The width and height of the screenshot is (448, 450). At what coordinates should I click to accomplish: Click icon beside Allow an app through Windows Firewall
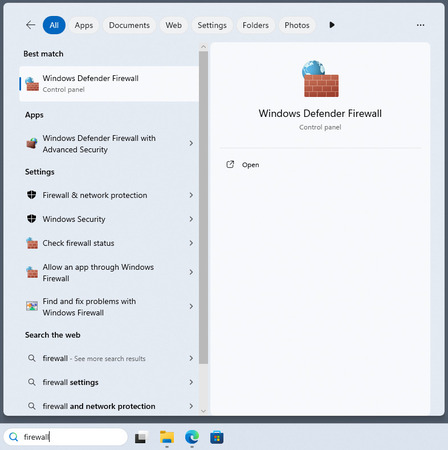click(32, 272)
